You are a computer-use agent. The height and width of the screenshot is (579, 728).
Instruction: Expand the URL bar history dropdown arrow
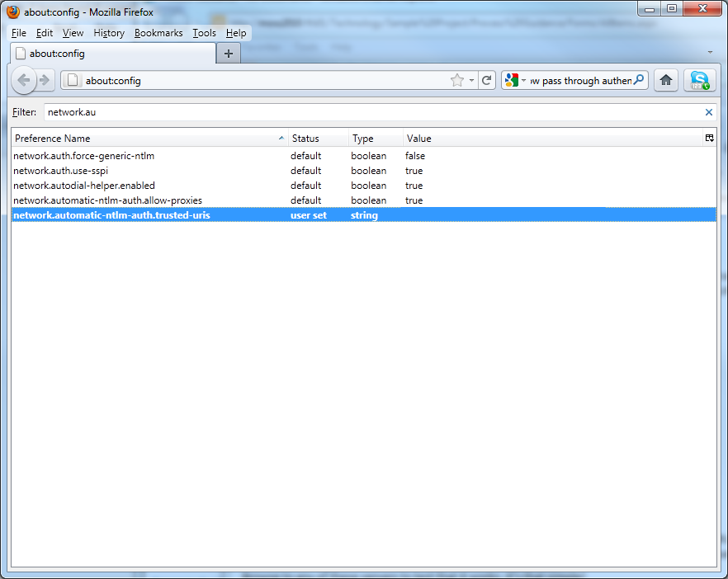tap(471, 80)
